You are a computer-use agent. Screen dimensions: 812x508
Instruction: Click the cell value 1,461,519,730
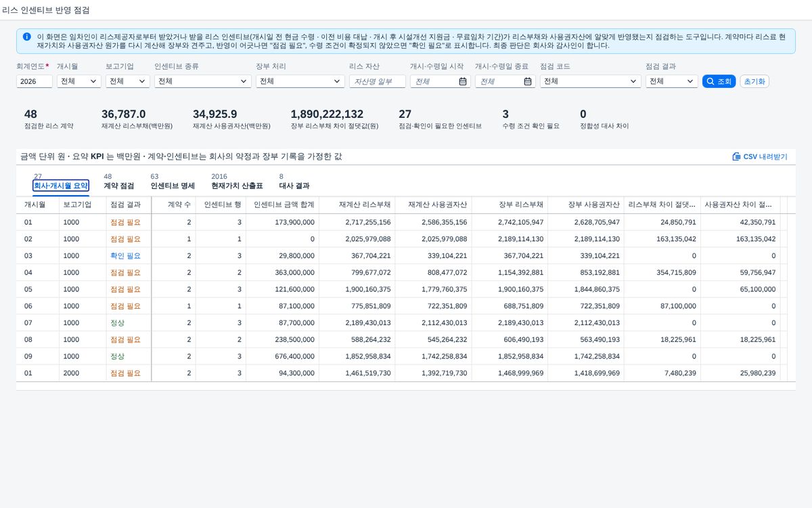click(367, 373)
